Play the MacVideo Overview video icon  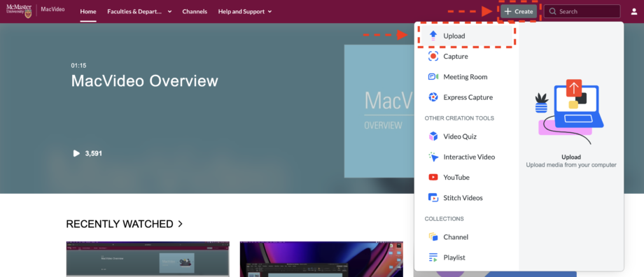pos(76,153)
